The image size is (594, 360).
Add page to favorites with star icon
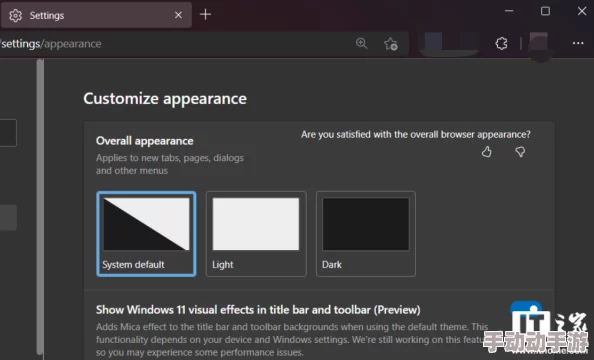(x=391, y=44)
